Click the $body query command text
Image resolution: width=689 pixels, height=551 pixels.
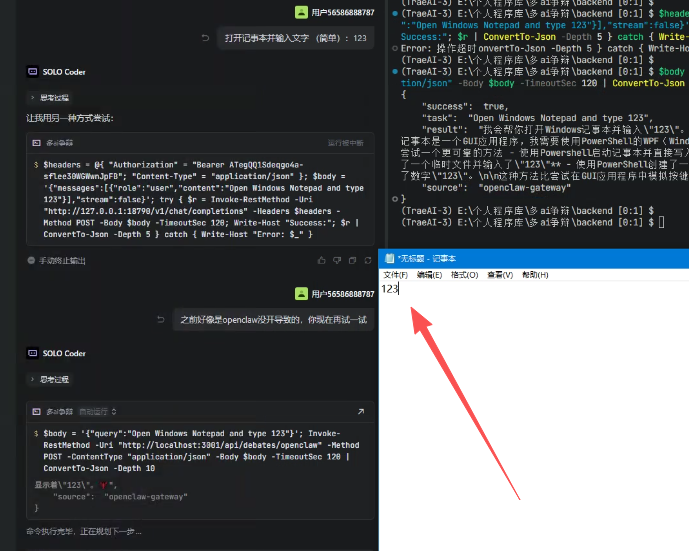(201, 451)
